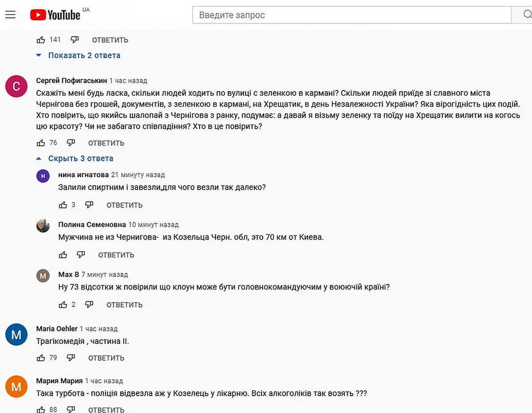This screenshot has height=413, width=532.
Task: Open Сергей Пофигаськин's channel name link
Action: pos(71,81)
